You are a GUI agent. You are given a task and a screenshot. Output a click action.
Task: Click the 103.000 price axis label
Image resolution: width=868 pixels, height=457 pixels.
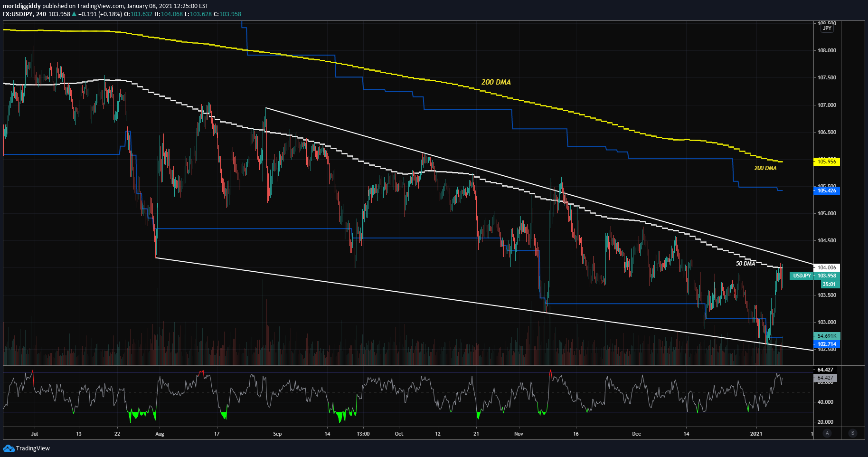coord(827,322)
